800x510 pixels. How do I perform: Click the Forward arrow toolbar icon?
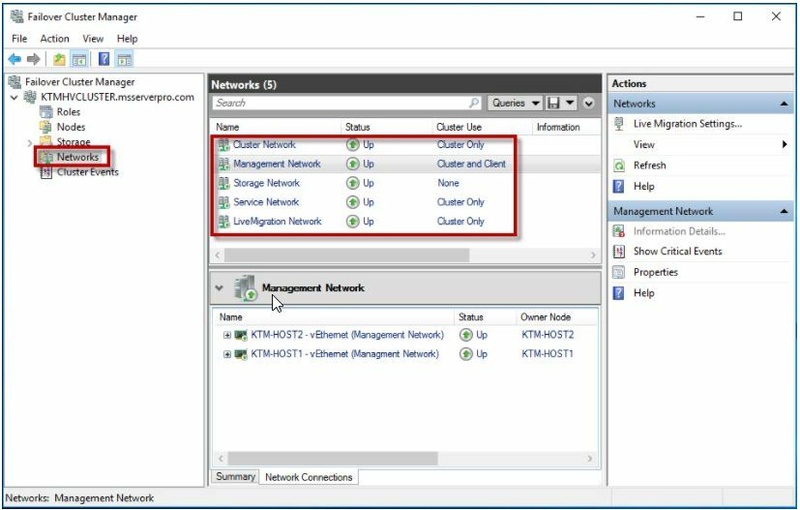point(33,59)
